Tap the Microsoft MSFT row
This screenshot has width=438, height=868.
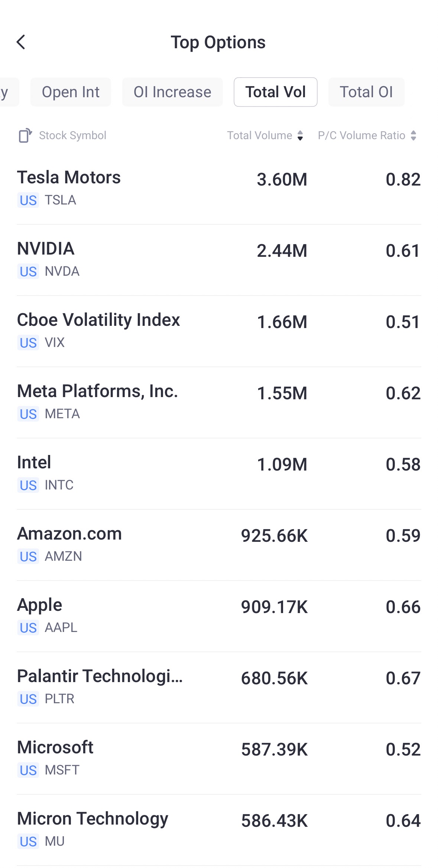click(x=219, y=758)
